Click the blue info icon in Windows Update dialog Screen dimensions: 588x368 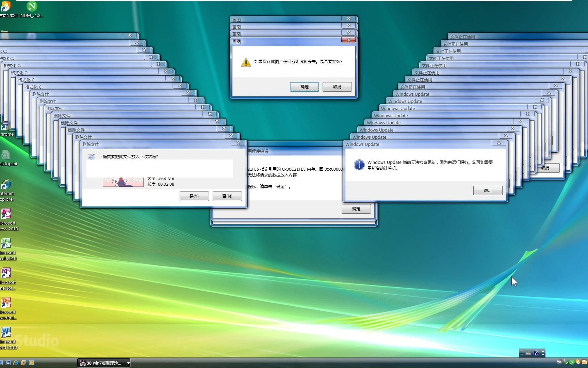(359, 165)
